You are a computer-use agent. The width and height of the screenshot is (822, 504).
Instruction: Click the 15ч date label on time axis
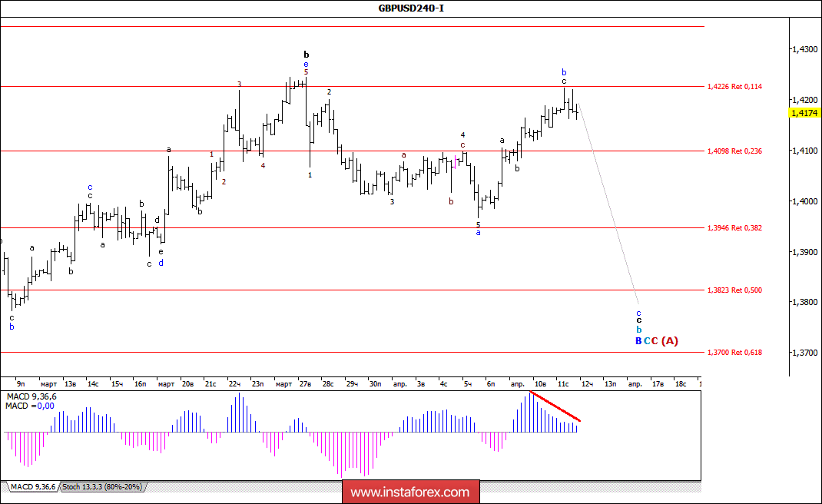tap(117, 384)
